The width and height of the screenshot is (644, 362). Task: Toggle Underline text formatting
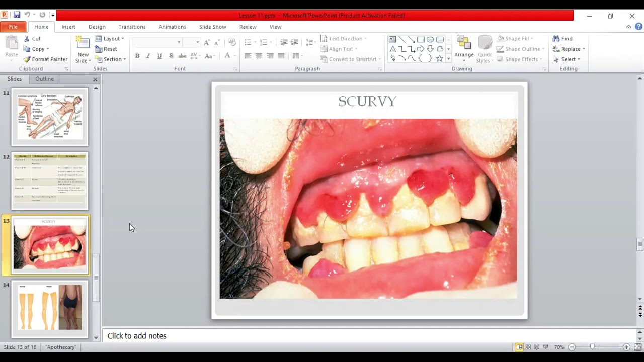coord(159,56)
